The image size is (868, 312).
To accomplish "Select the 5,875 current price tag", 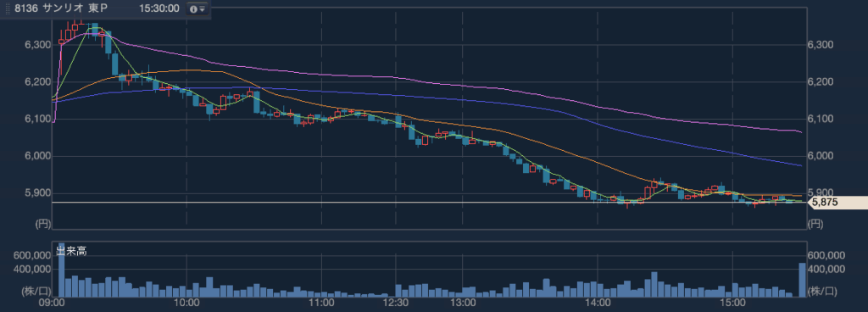I will point(838,203).
